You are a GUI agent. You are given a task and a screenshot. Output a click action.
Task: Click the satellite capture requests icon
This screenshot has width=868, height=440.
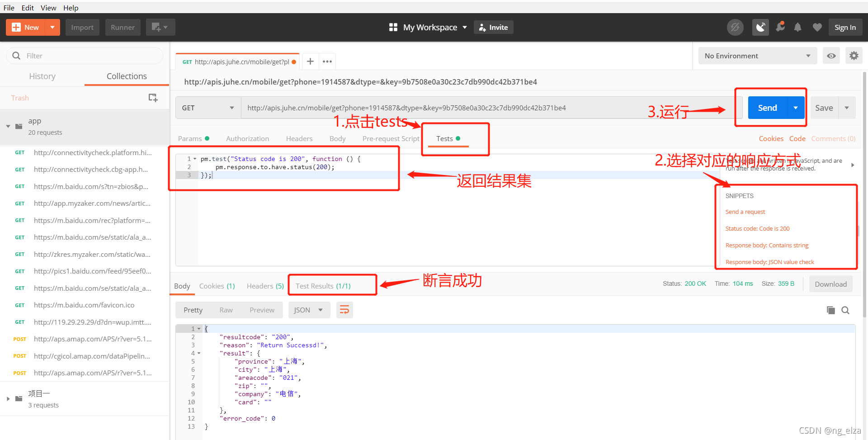761,27
